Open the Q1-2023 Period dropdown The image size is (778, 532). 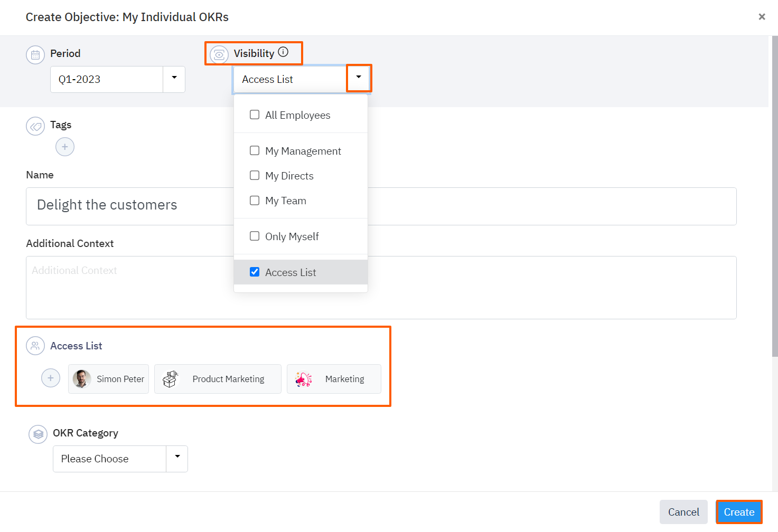pos(174,79)
